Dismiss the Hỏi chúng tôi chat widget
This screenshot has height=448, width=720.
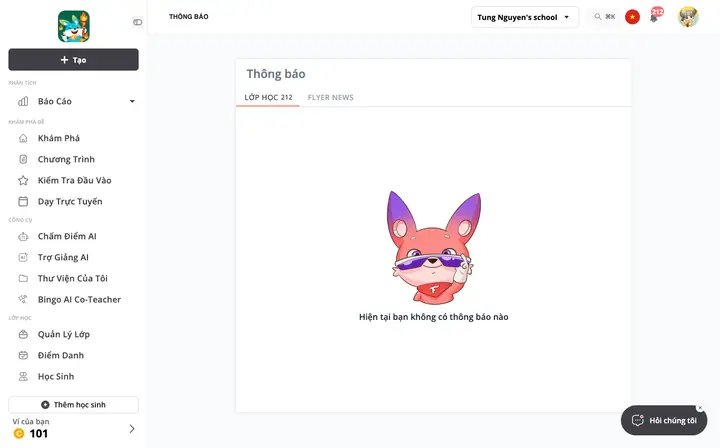coord(700,408)
